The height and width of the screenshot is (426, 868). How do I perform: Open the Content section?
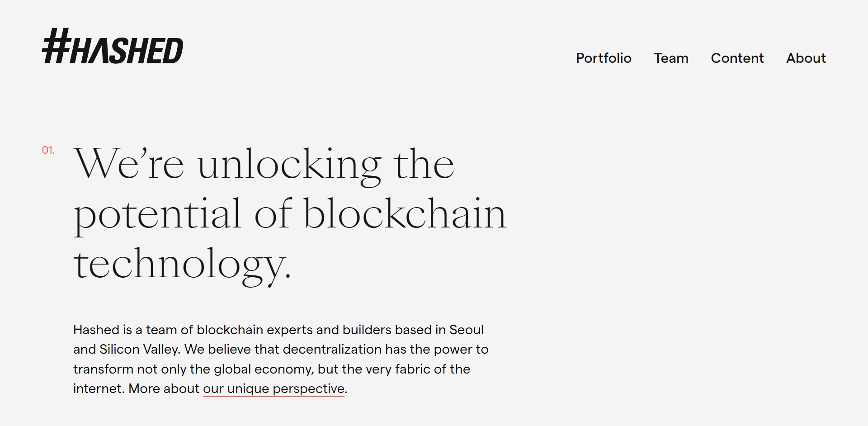[737, 58]
